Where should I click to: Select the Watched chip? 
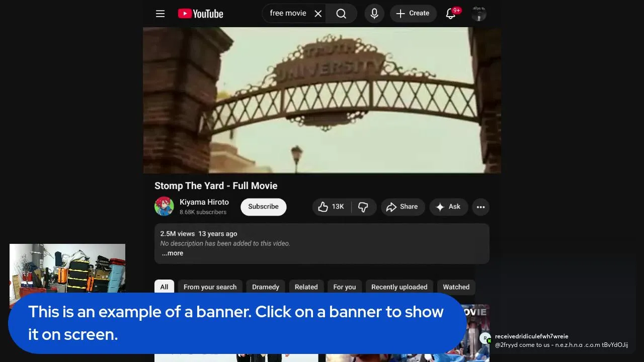coord(456,287)
